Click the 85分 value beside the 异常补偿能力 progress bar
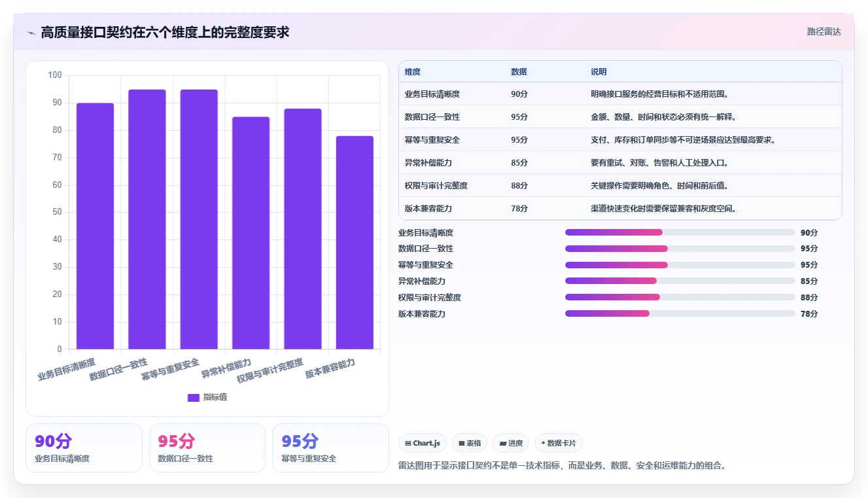This screenshot has height=498, width=868. pos(809,281)
